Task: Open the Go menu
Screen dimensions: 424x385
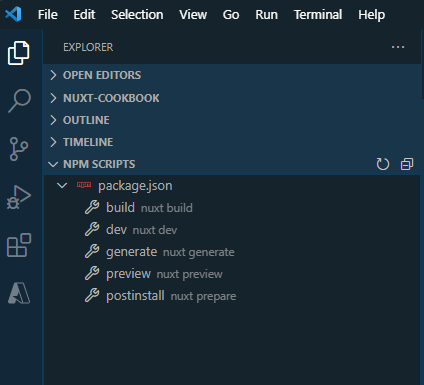Action: pos(231,15)
